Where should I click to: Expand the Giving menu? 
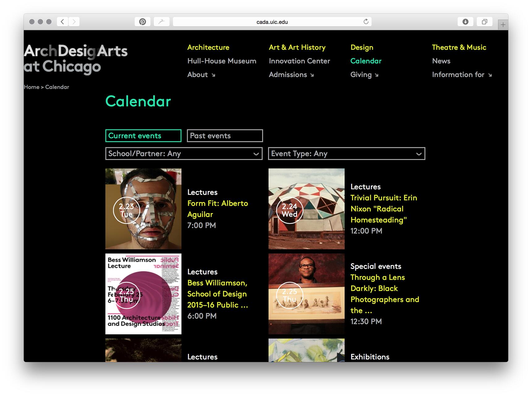pyautogui.click(x=364, y=75)
